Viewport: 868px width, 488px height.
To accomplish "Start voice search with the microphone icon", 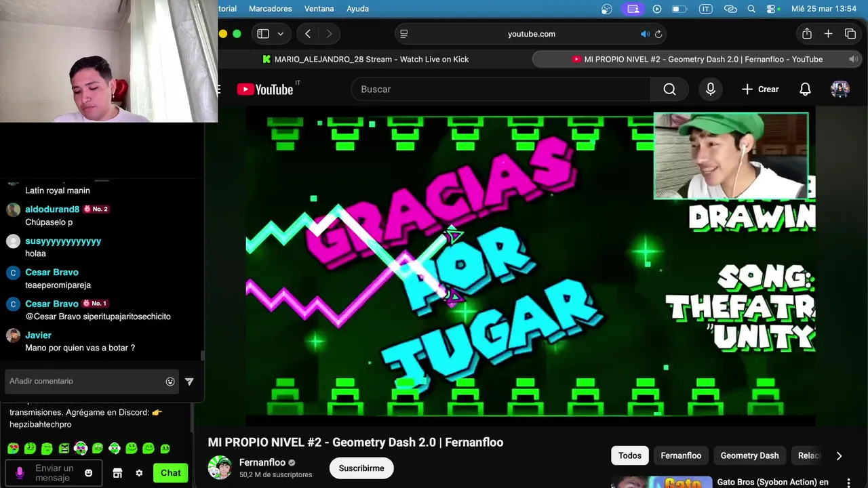I will tap(711, 89).
